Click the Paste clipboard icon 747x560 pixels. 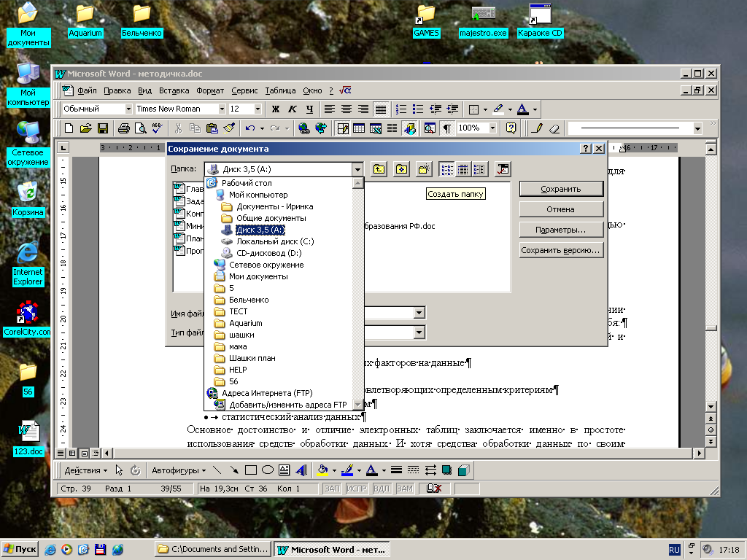pos(212,128)
